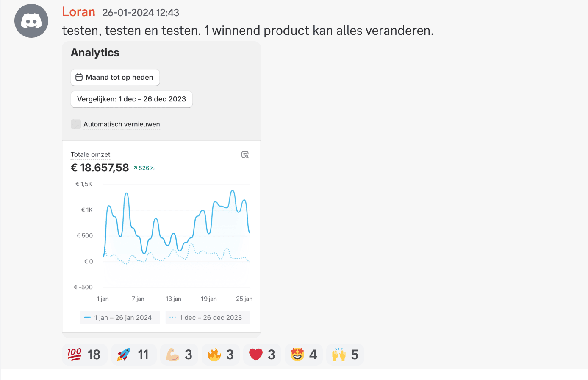Viewport: 588px width, 380px height.
Task: Click the Totale omzet label
Action: pyautogui.click(x=90, y=155)
